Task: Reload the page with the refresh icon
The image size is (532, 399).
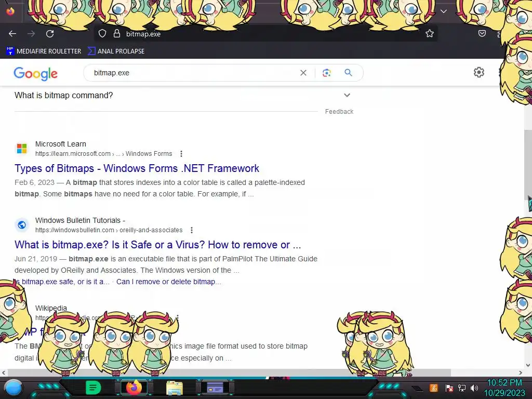Action: pos(50,34)
